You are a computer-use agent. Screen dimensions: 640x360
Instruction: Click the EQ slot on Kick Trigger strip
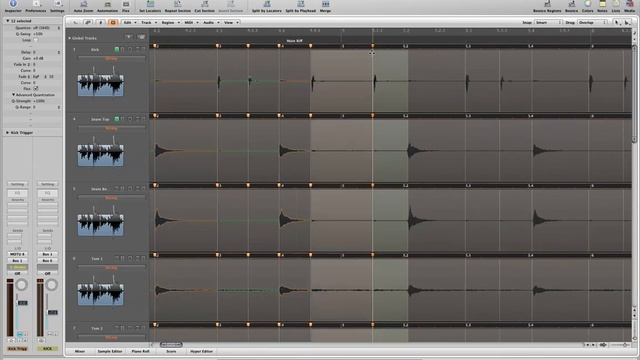(17, 193)
